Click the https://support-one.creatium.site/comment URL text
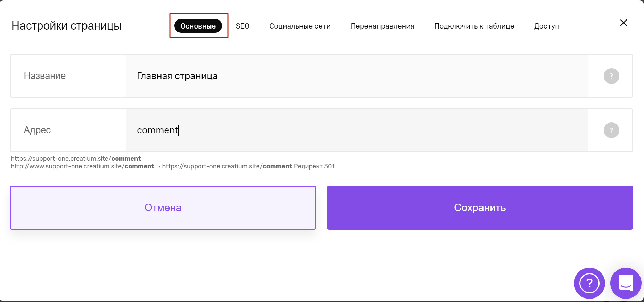 pos(76,159)
